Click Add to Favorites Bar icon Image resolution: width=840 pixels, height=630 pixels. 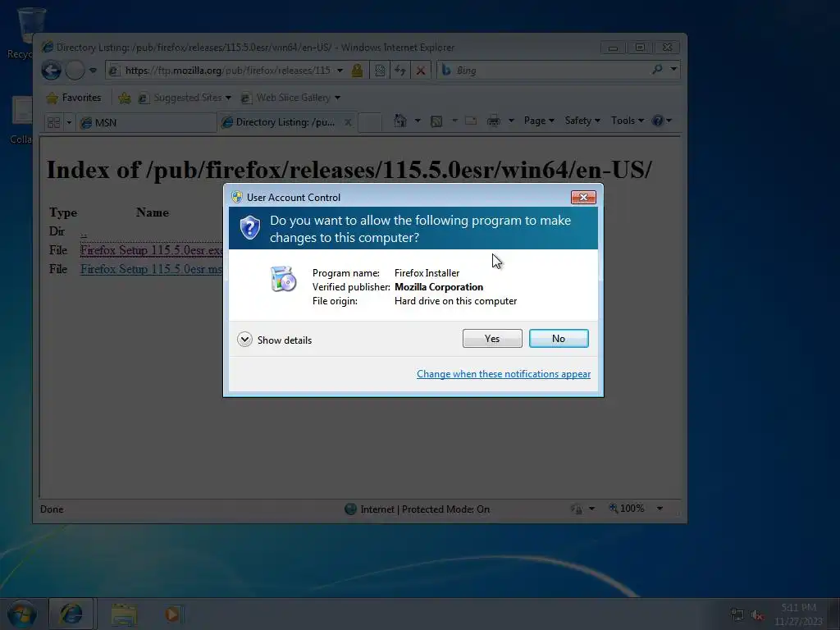click(x=125, y=98)
